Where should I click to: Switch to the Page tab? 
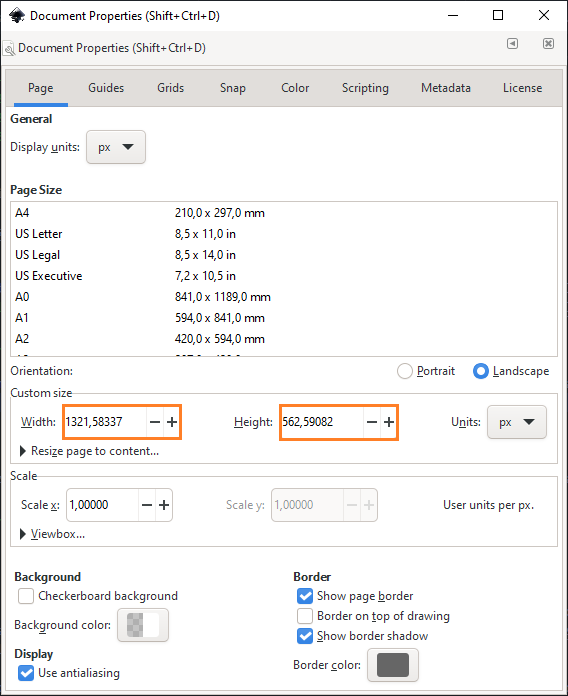point(41,88)
